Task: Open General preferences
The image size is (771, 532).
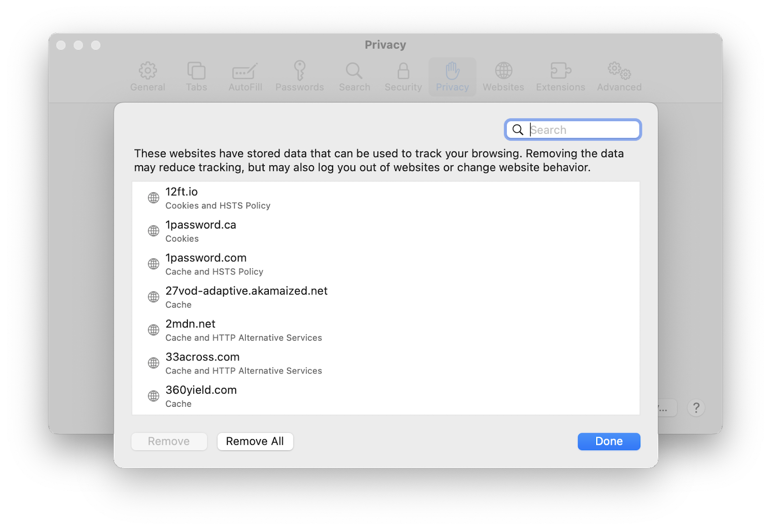Action: (x=147, y=76)
